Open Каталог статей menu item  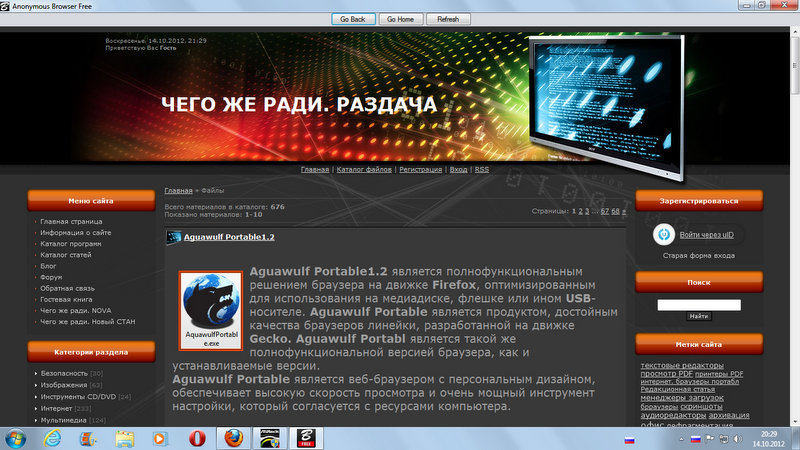click(x=66, y=255)
